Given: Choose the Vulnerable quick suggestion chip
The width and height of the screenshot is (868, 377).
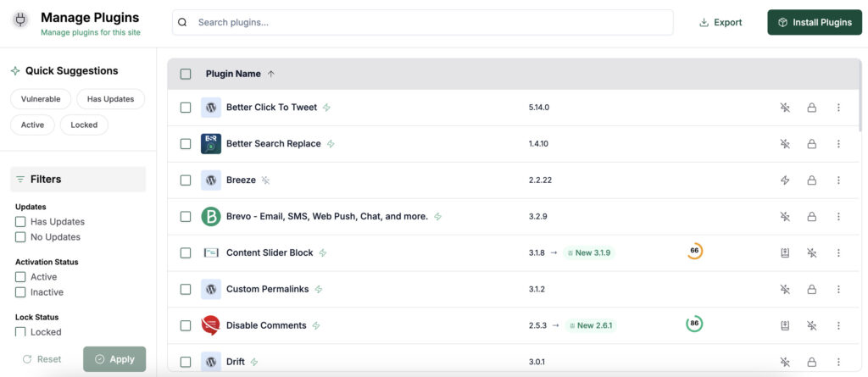Looking at the screenshot, I should pos(41,99).
